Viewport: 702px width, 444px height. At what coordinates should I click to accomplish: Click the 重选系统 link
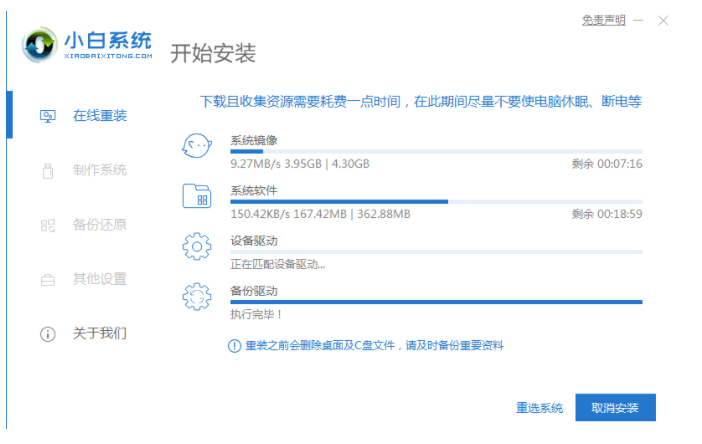click(x=539, y=408)
